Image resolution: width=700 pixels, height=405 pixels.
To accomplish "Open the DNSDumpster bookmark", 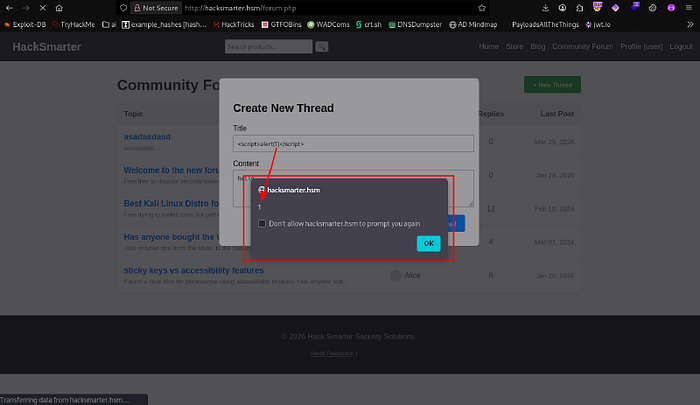I will pos(415,25).
